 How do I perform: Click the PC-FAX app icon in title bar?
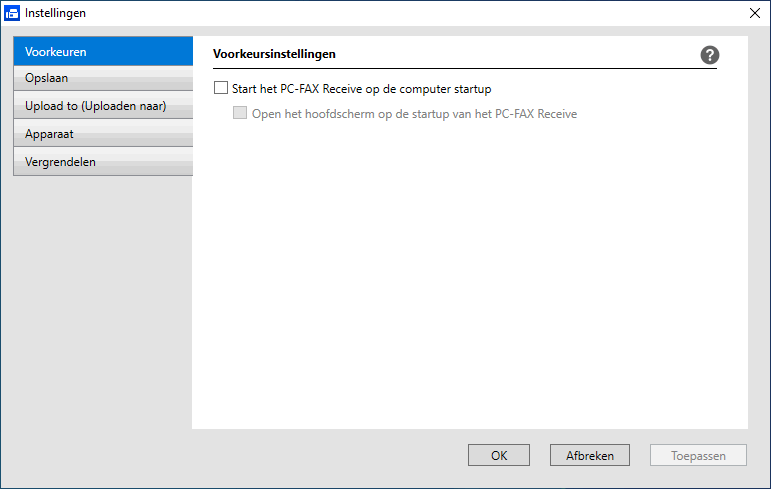(12, 13)
